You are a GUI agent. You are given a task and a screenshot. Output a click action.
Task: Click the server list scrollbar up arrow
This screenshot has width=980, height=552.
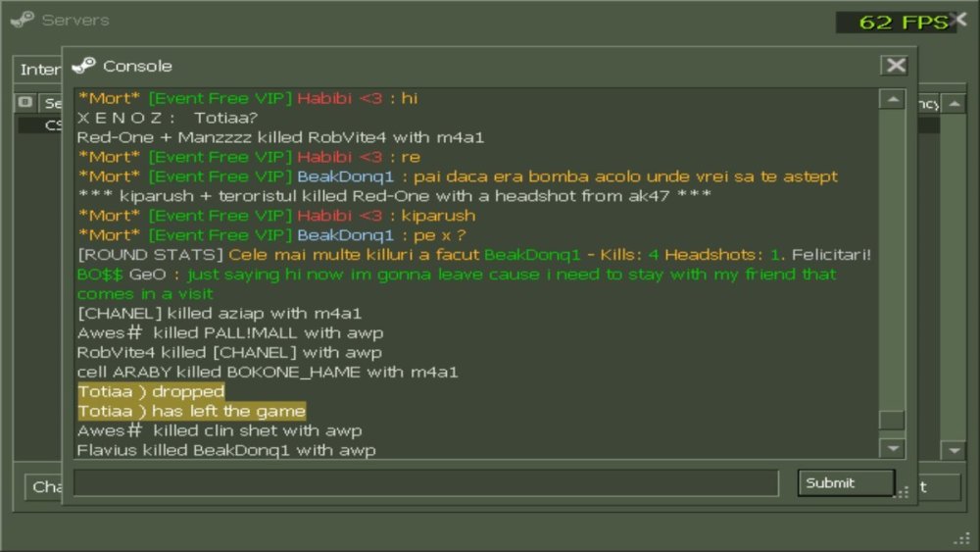(954, 104)
